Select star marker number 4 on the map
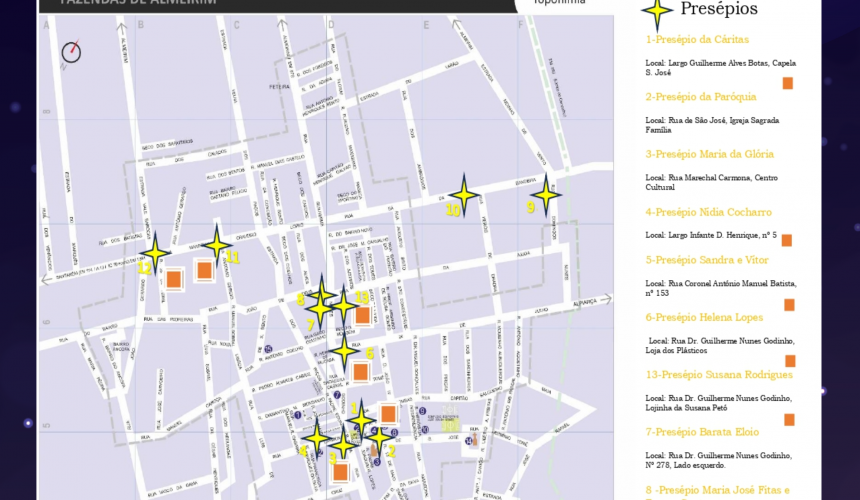The height and width of the screenshot is (500, 860). (317, 437)
